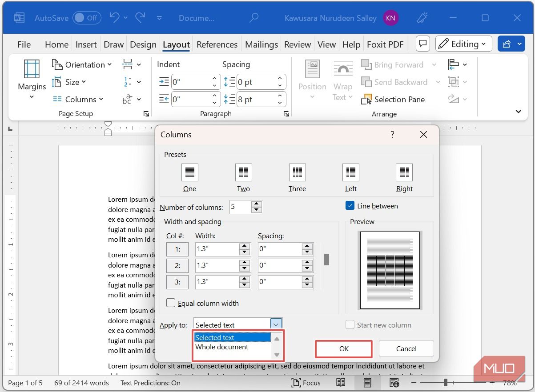Open the Selection Pane

click(393, 99)
